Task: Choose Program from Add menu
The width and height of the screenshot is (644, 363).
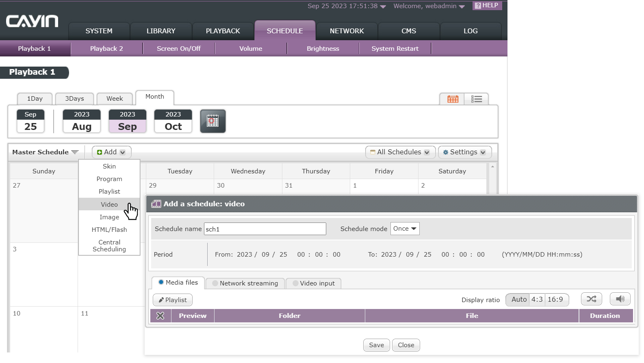Action: point(109,179)
